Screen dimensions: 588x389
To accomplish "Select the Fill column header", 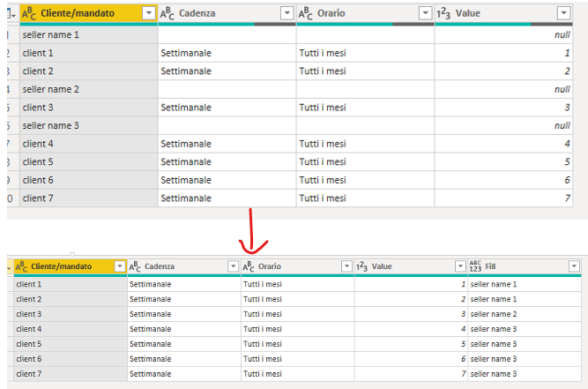I will click(x=525, y=266).
